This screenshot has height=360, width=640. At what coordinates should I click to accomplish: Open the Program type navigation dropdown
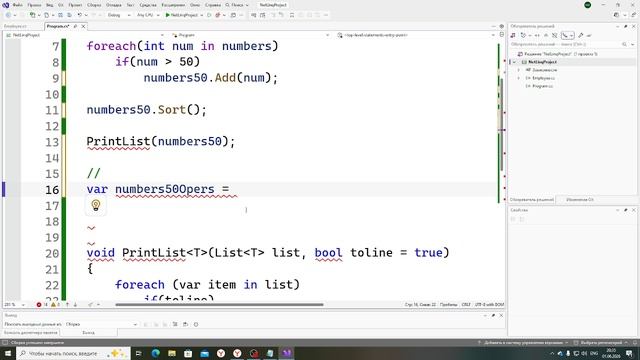pos(250,35)
